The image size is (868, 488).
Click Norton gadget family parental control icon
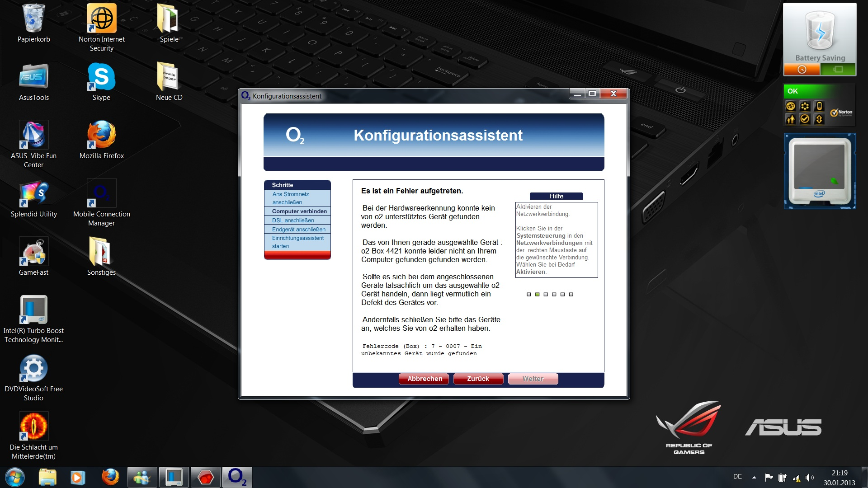[790, 119]
